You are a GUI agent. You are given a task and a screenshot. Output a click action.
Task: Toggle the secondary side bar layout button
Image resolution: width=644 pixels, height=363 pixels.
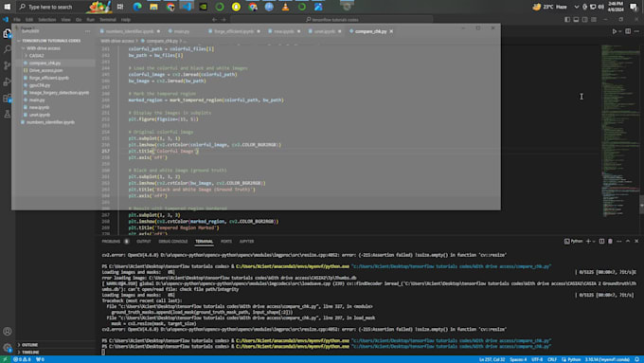click(x=585, y=19)
